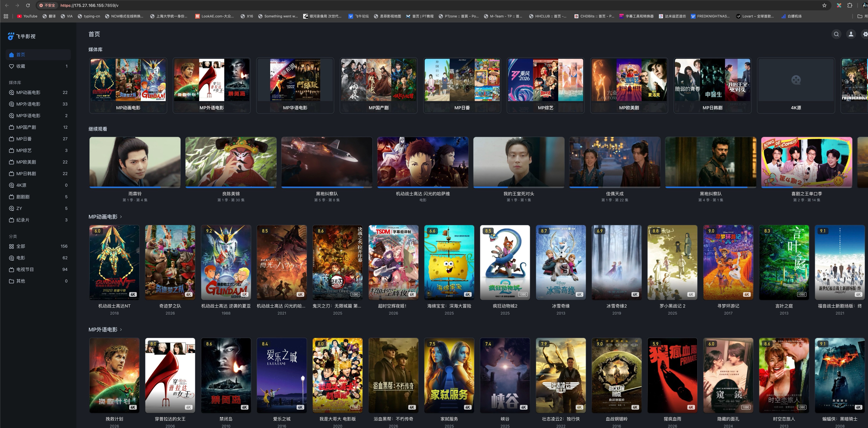
Task: Open the 禁闭岛 movie poster
Action: (x=226, y=375)
